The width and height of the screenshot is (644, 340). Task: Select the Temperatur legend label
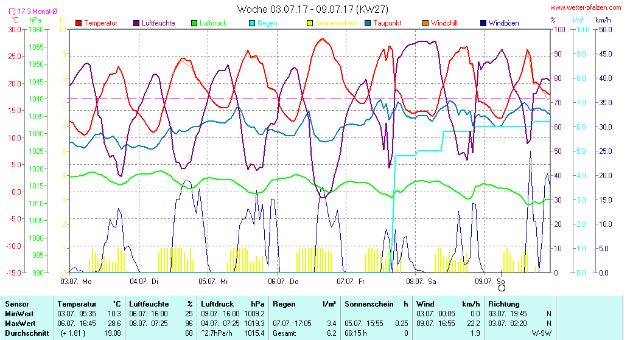point(100,23)
